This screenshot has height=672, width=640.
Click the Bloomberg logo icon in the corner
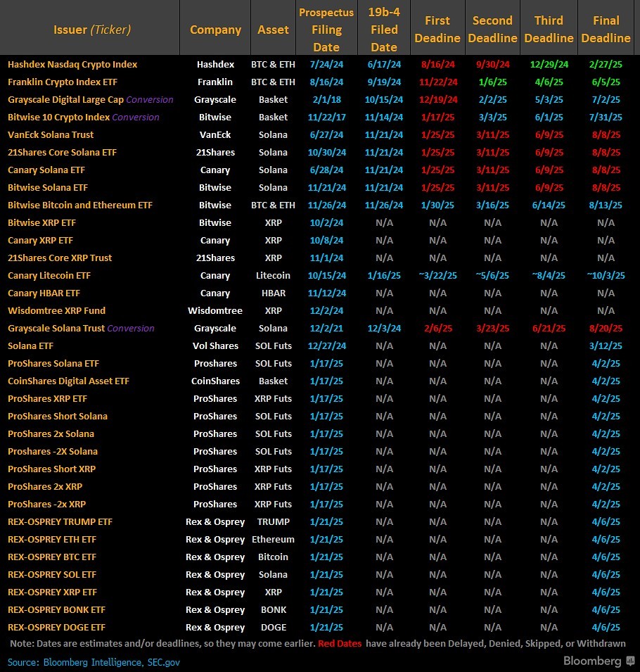tap(629, 661)
